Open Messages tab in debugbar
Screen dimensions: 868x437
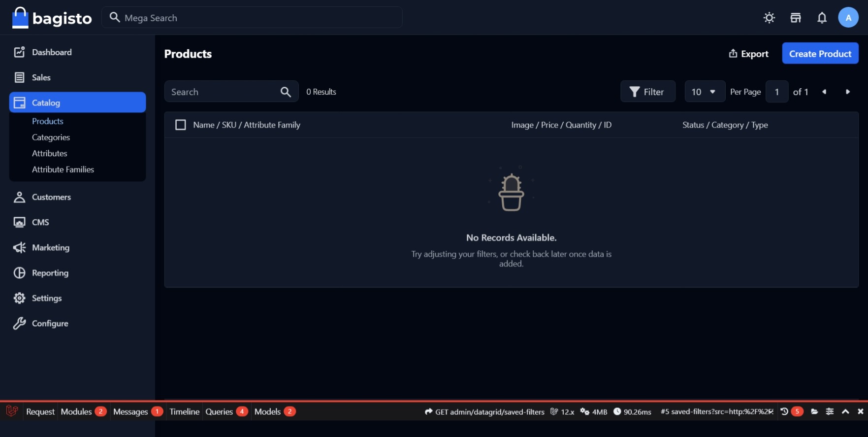tap(138, 412)
